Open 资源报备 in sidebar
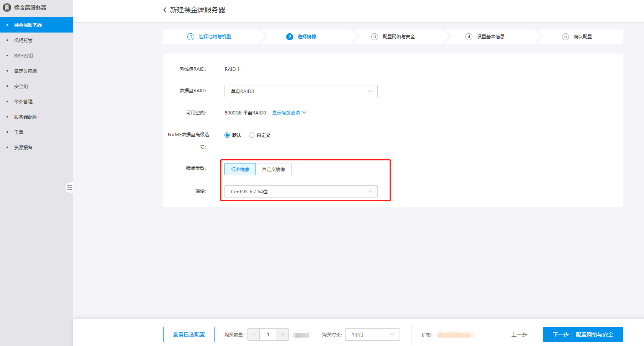 [36, 147]
